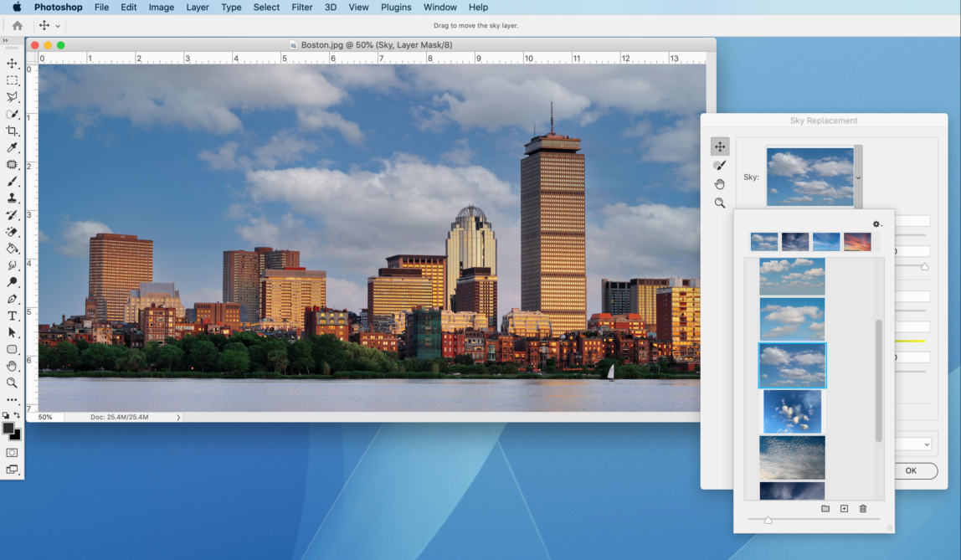Select the Type tool
Screen dimensions: 961x560
click(x=12, y=315)
